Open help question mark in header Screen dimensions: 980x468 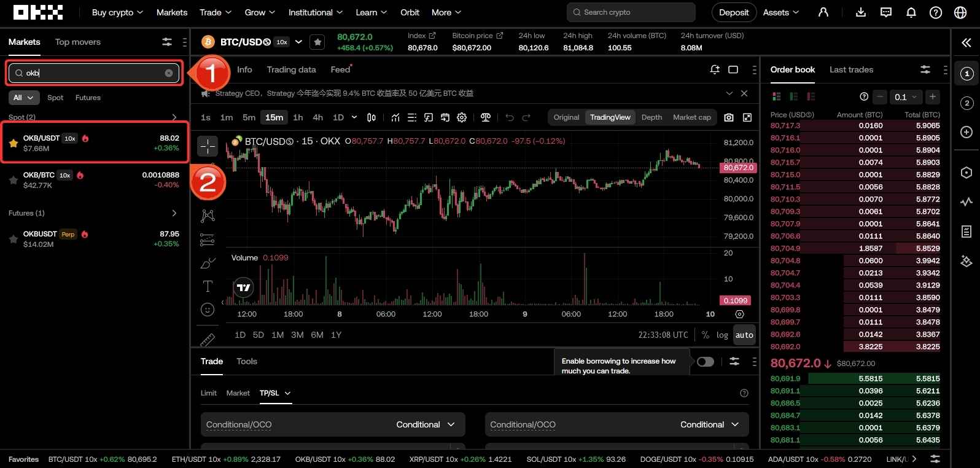pos(936,12)
